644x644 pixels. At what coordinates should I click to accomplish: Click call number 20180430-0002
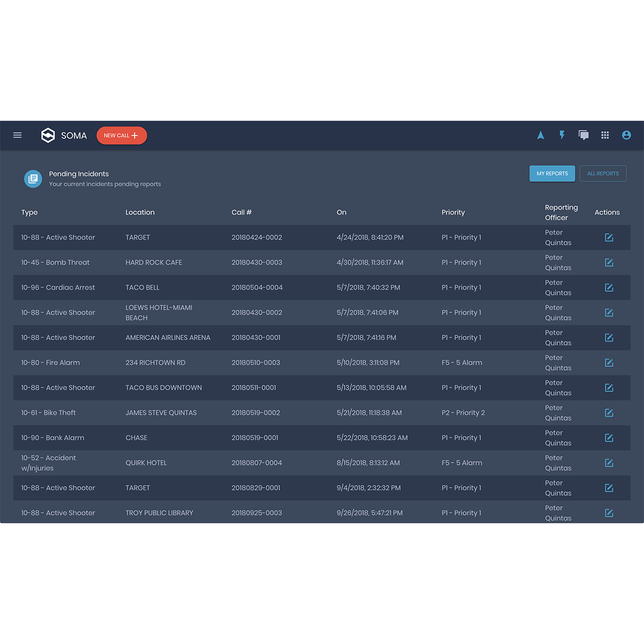pos(257,312)
